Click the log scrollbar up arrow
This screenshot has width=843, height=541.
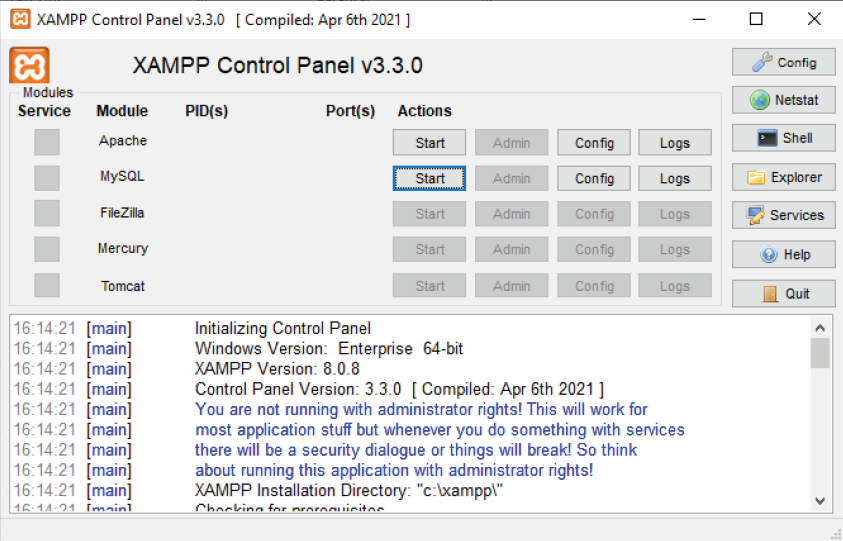820,327
